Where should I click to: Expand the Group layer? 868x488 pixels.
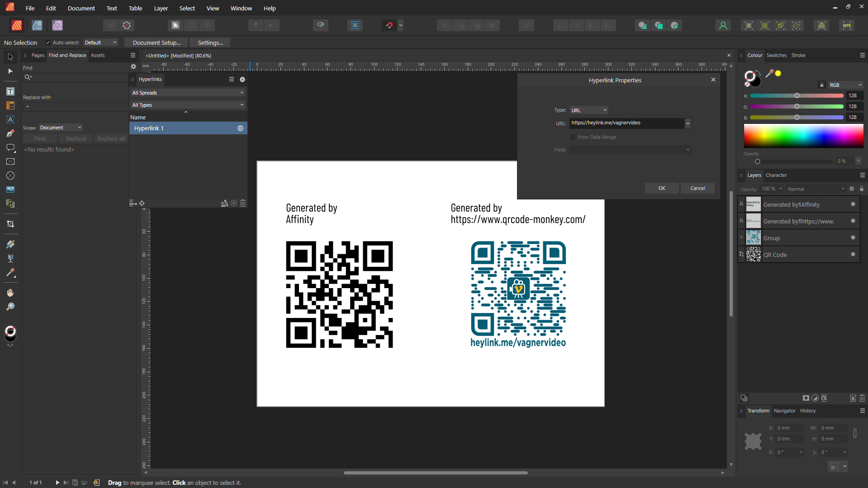pos(741,237)
